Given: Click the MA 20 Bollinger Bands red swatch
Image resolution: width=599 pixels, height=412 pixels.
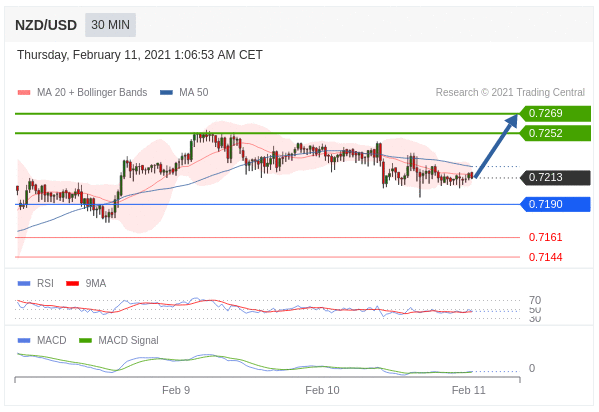Looking at the screenshot, I should [24, 92].
